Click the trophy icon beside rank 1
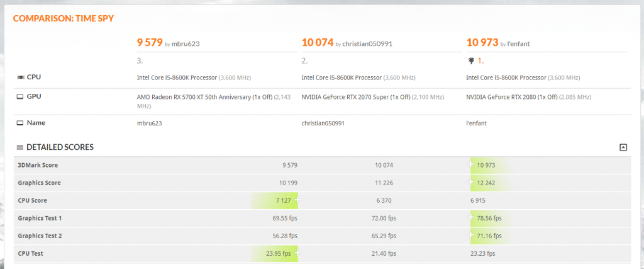This screenshot has width=644, height=269. 470,61
